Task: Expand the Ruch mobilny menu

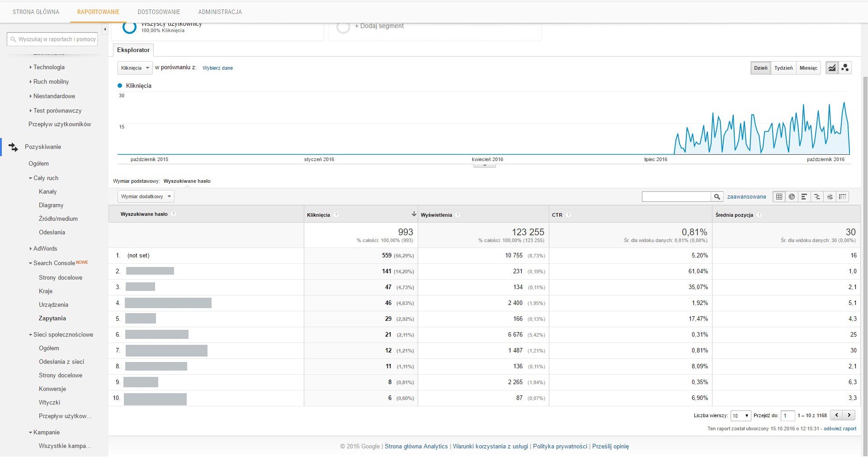Action: pos(49,81)
